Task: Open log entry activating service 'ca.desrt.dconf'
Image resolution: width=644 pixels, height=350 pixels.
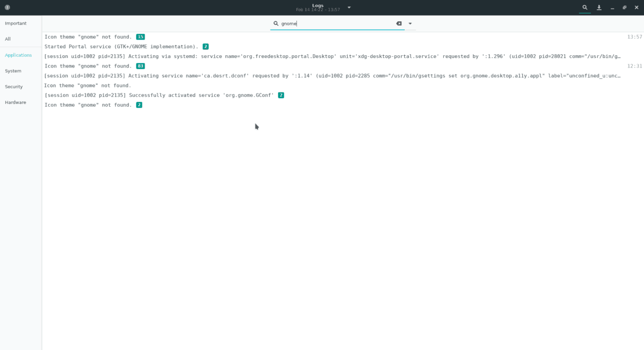Action: [343, 76]
